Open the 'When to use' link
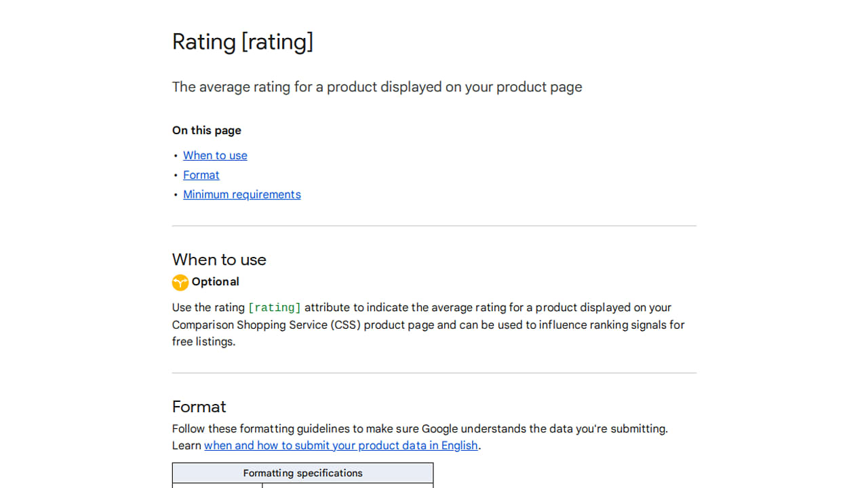 coord(215,155)
